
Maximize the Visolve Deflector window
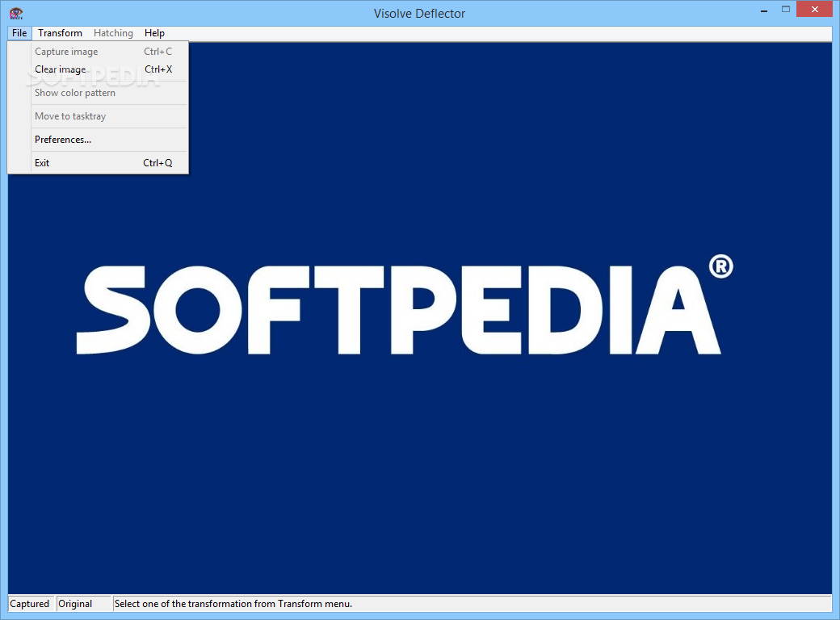[785, 10]
